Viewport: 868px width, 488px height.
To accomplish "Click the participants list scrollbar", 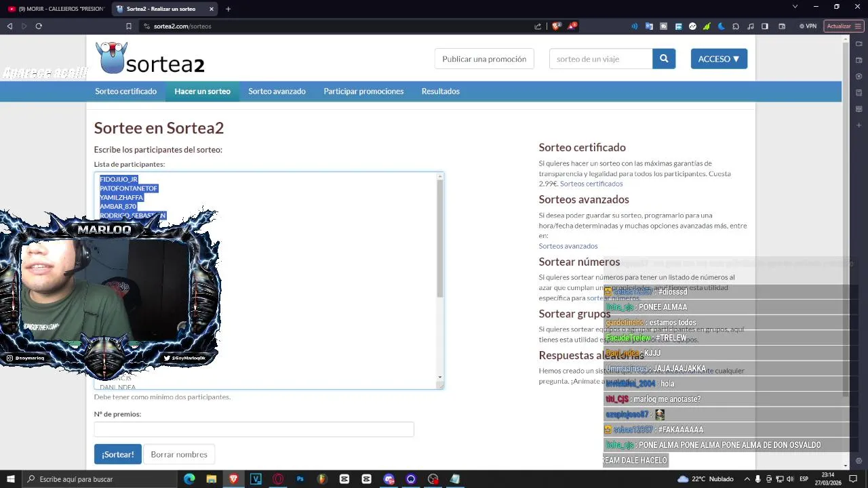I will (440, 240).
